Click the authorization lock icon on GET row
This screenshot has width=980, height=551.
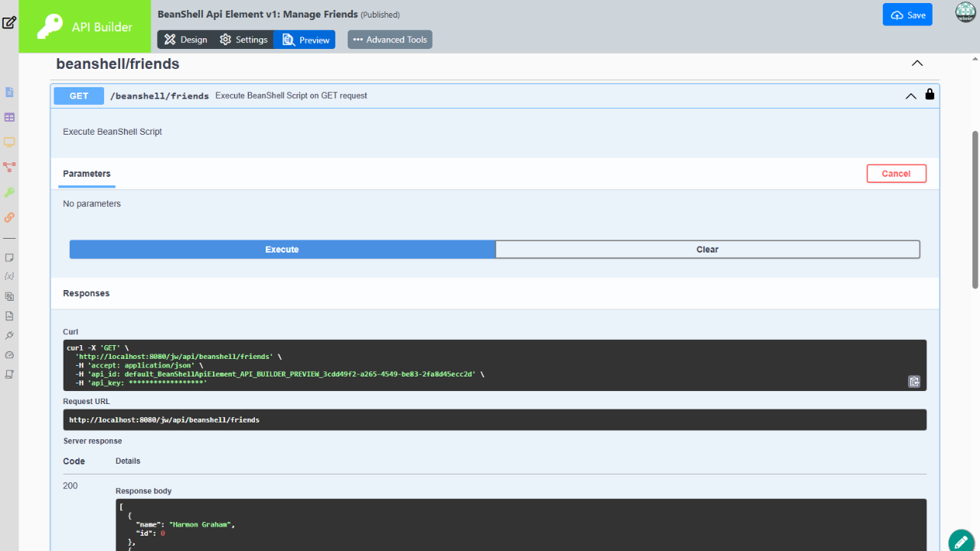click(x=929, y=95)
